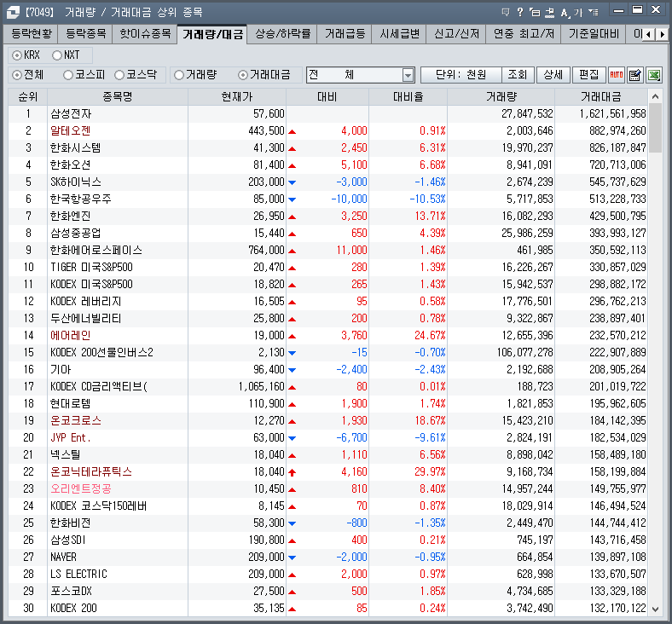Switch to the 상승/하락률 tab

click(x=282, y=34)
